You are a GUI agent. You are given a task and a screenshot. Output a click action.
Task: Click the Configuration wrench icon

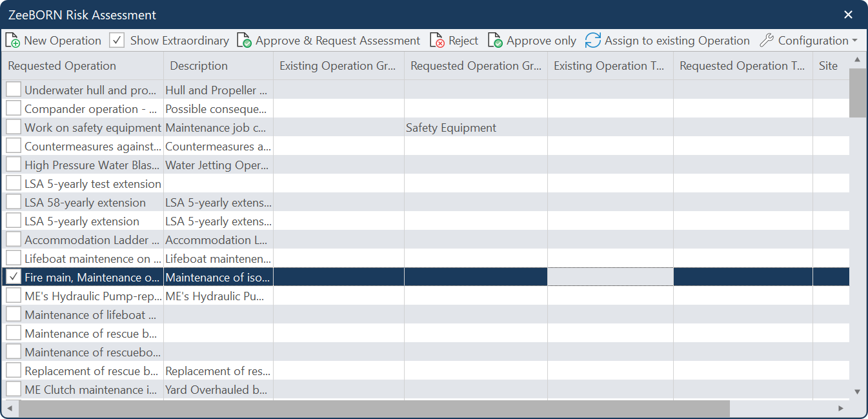[766, 41]
